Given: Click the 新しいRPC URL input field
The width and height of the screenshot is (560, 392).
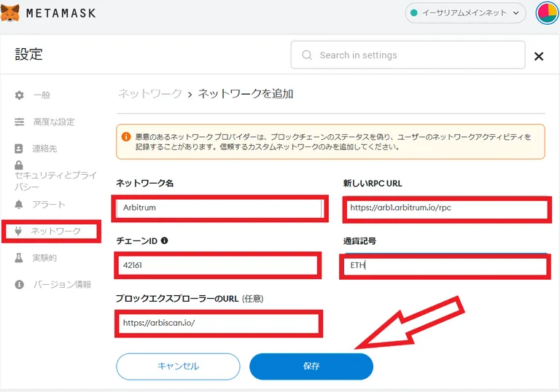Looking at the screenshot, I should tap(446, 208).
